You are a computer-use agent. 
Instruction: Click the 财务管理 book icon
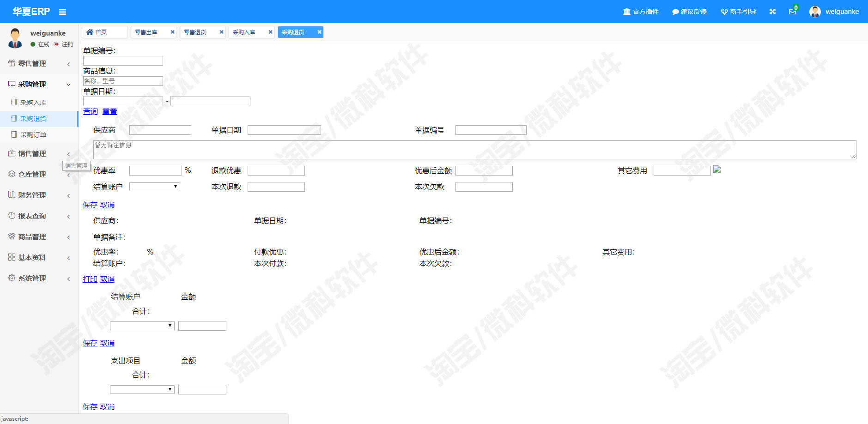pyautogui.click(x=12, y=195)
